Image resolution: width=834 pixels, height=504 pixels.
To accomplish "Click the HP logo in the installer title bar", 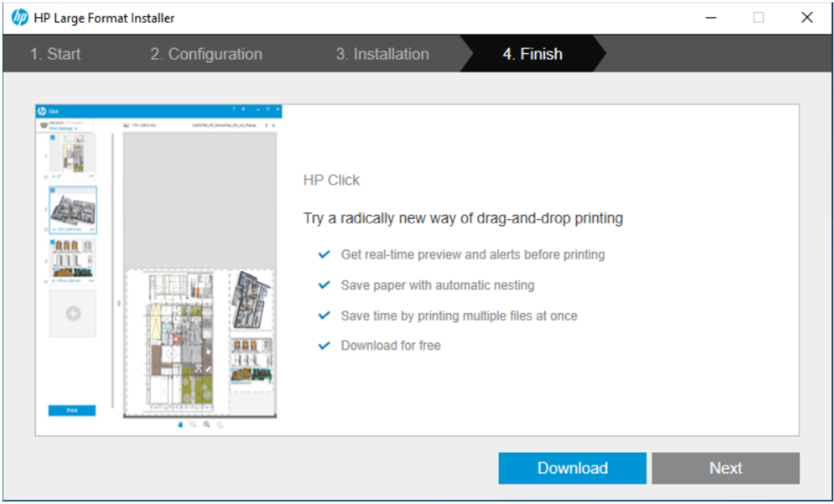I will (19, 17).
